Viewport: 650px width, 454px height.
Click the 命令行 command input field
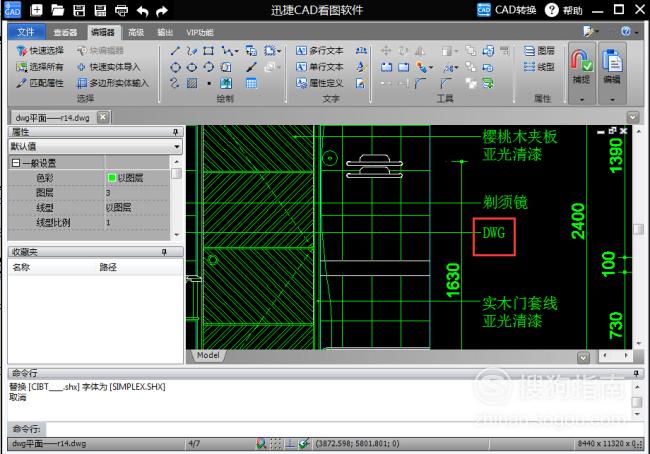pos(345,429)
